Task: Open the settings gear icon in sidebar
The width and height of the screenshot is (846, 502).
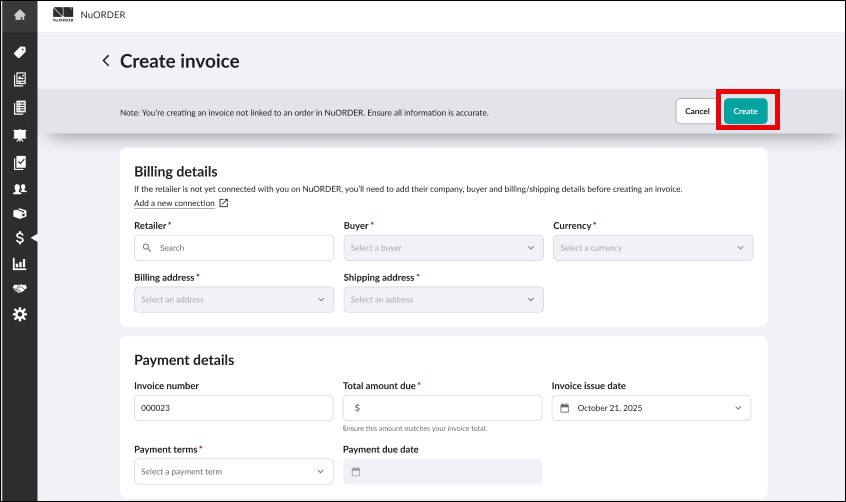Action: pyautogui.click(x=19, y=314)
